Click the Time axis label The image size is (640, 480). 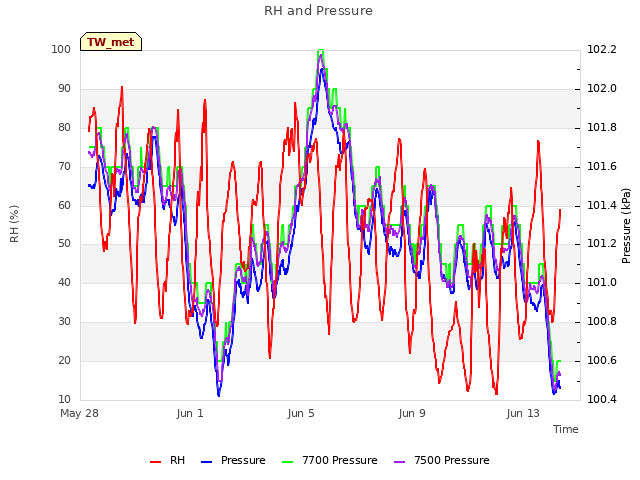(566, 429)
